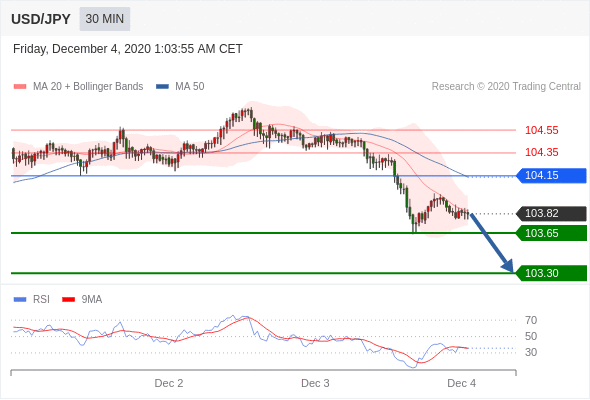Click the blue 104.15 pivot price tag

point(552,175)
